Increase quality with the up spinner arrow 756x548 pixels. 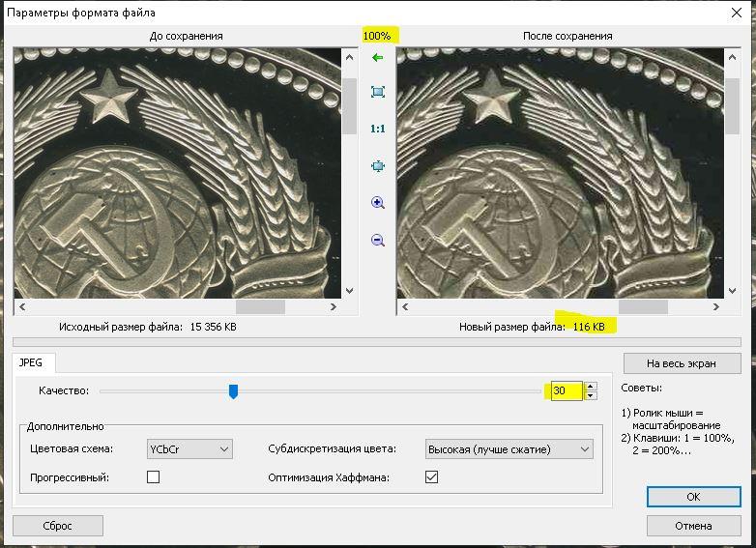pyautogui.click(x=591, y=386)
